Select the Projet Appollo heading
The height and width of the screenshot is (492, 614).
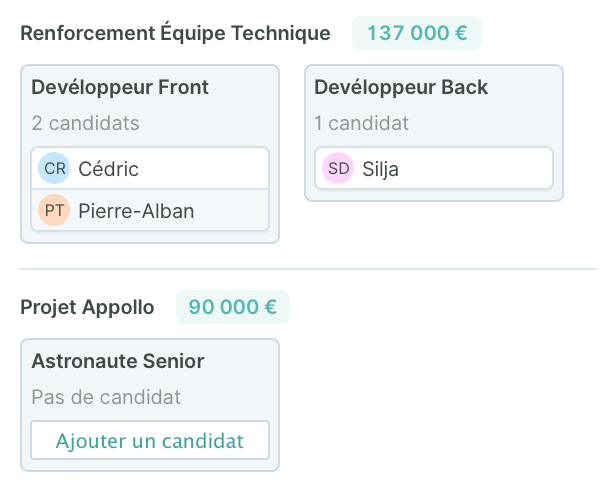(x=87, y=306)
